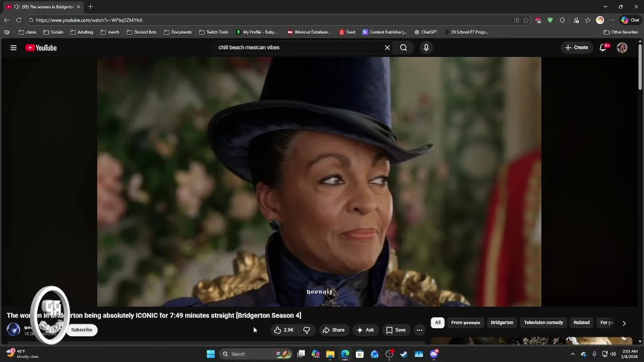
Task: Open the Socials bookmarks folder
Action: coord(53,32)
